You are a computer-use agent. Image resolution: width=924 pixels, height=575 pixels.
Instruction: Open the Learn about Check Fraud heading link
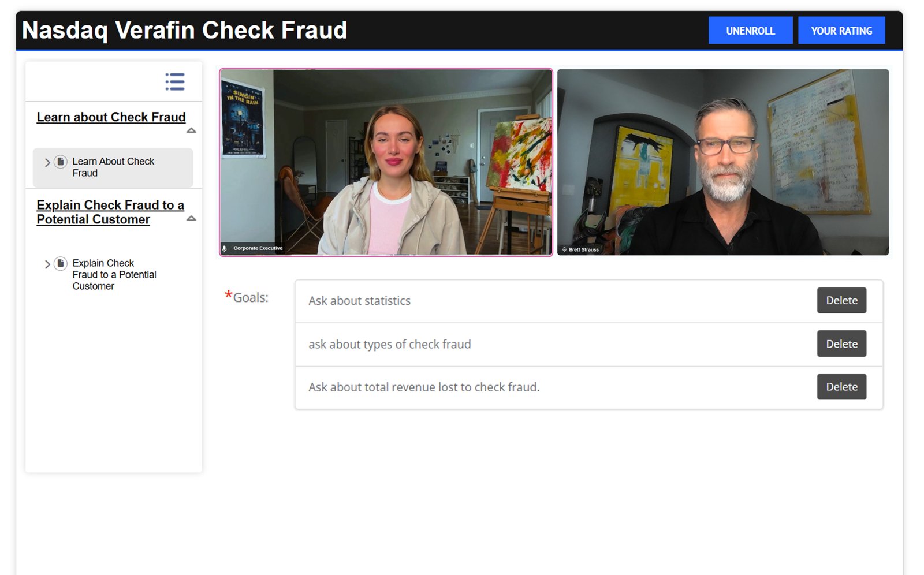(x=111, y=117)
